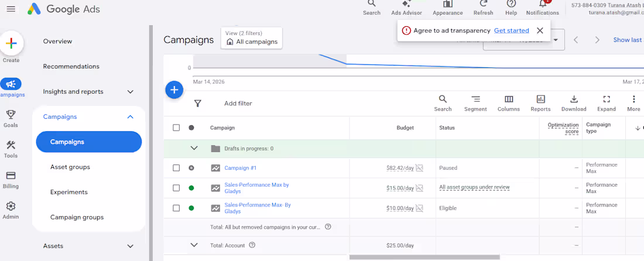Expand the table to full screen
Image resolution: width=644 pixels, height=261 pixels.
(x=606, y=104)
